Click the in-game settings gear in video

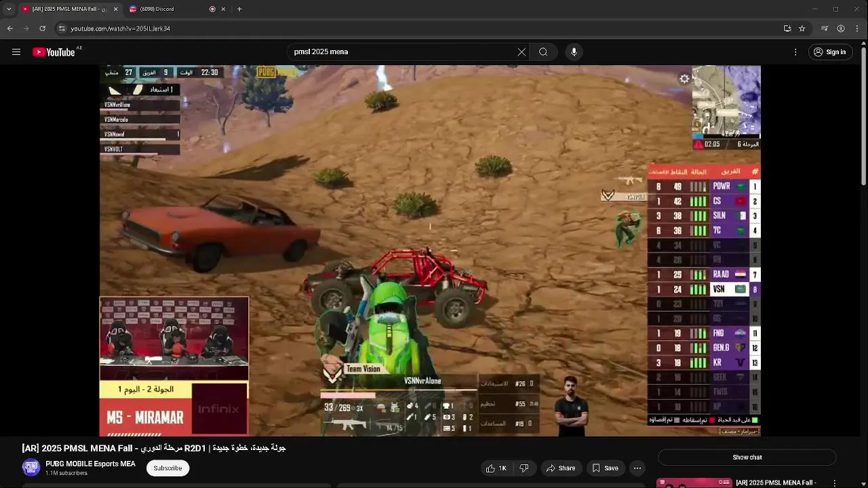pyautogui.click(x=684, y=79)
